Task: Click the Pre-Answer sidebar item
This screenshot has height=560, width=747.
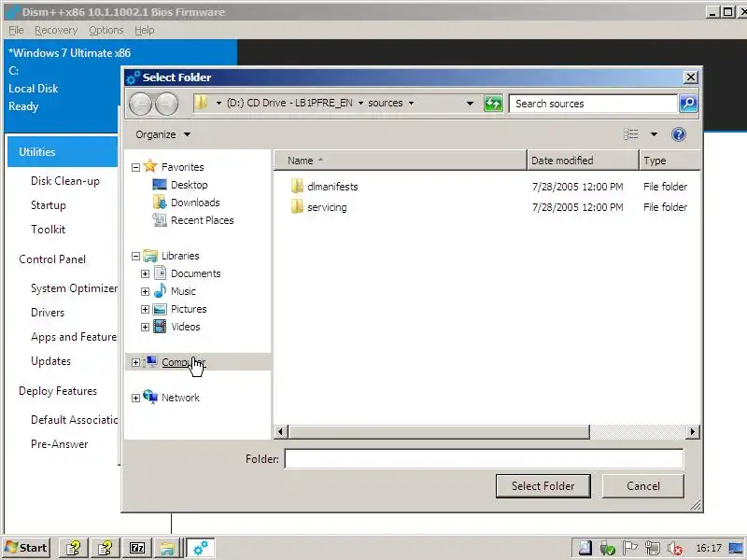Action: pyautogui.click(x=60, y=444)
